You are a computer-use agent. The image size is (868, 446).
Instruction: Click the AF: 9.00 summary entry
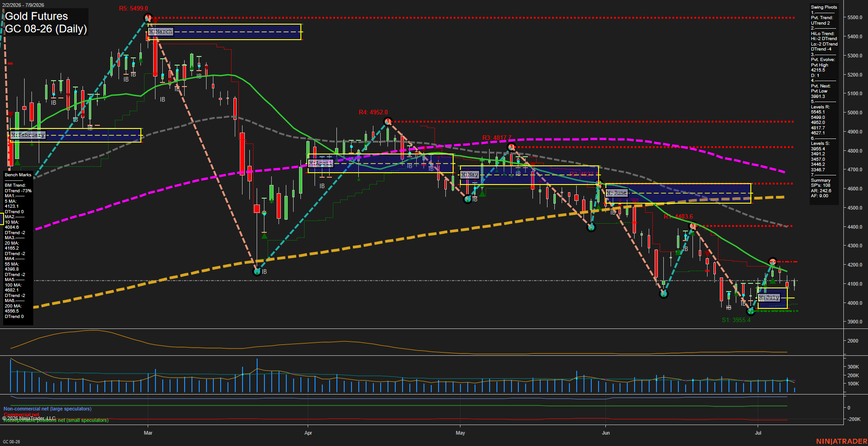[820, 196]
